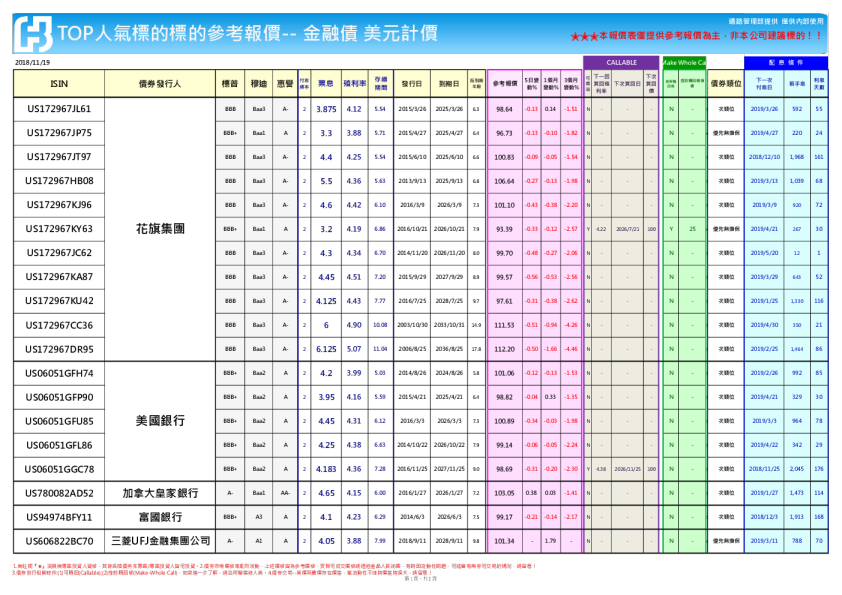Select the callable date 2026/7/21 cell
The image size is (842, 595).
click(627, 229)
